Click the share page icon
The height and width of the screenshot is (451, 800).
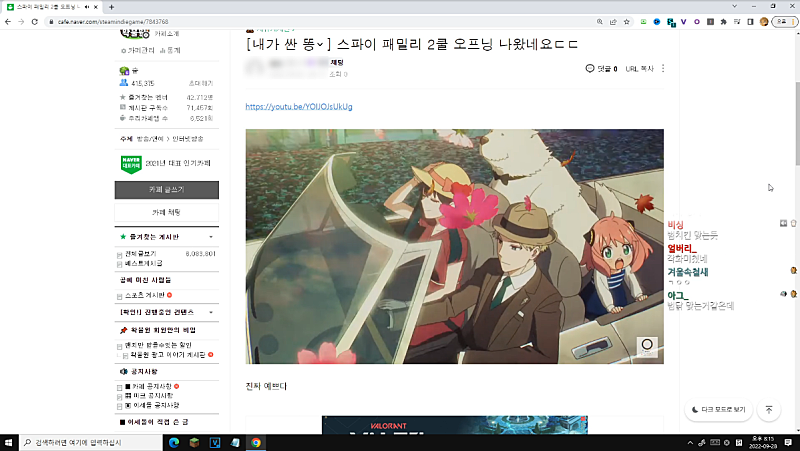(613, 22)
